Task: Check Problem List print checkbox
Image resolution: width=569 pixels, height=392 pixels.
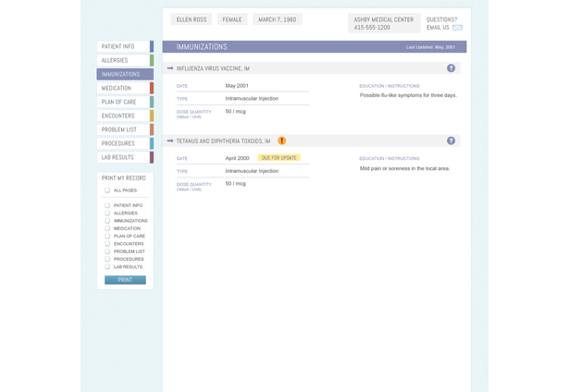Action: point(107,251)
